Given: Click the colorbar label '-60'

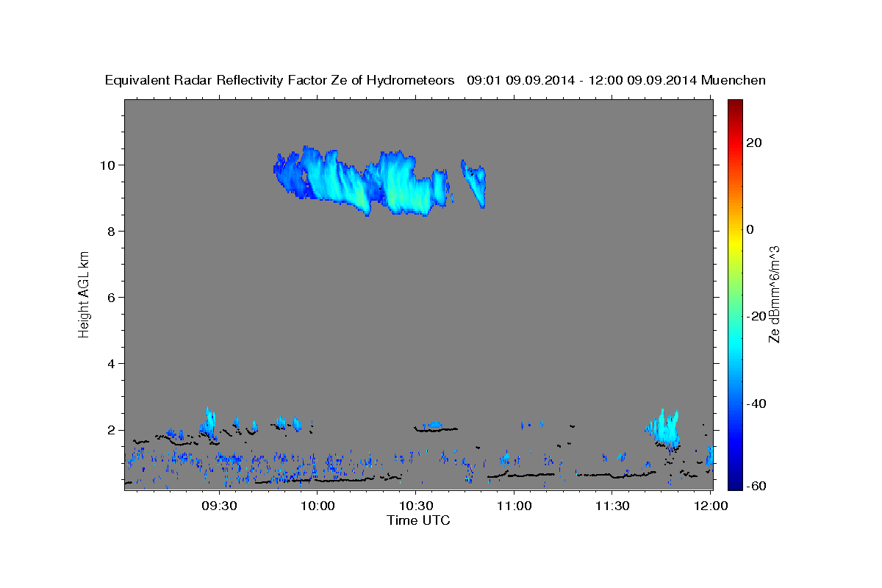Looking at the screenshot, I should pos(755,485).
